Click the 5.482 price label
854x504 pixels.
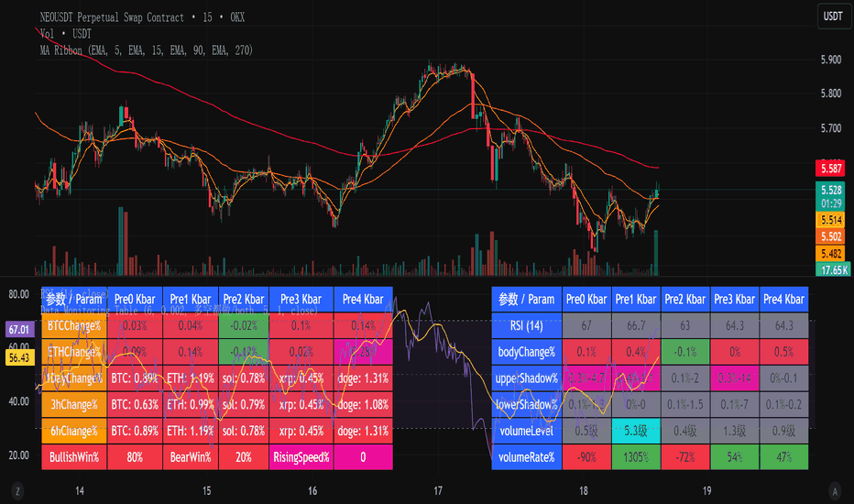830,253
